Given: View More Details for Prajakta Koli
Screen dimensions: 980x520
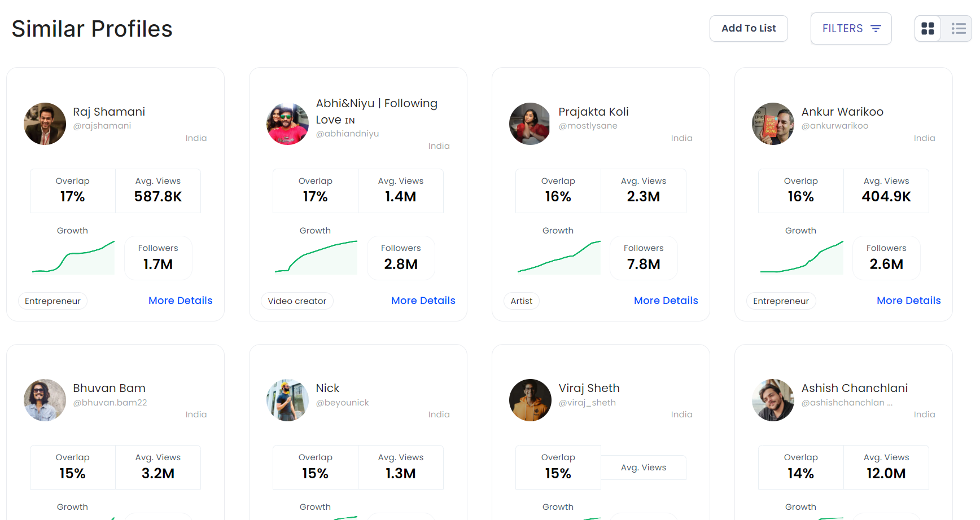Looking at the screenshot, I should pyautogui.click(x=666, y=301).
